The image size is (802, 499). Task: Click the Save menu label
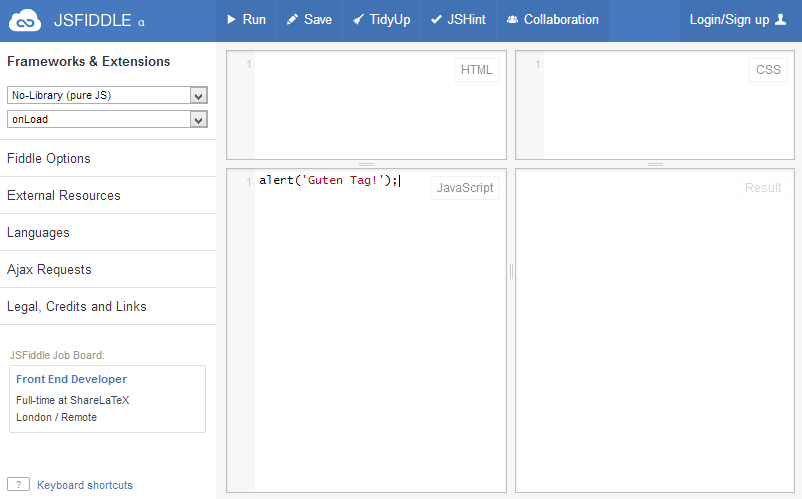[318, 19]
